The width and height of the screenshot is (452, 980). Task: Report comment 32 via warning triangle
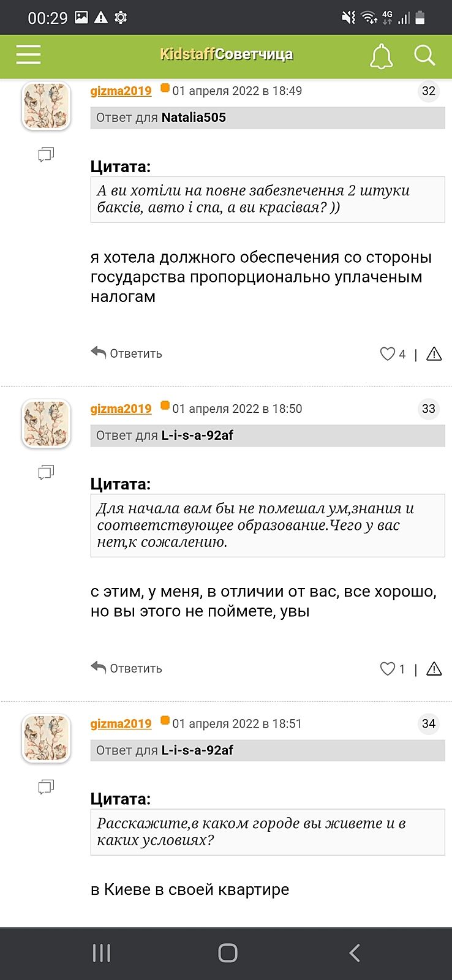click(434, 354)
